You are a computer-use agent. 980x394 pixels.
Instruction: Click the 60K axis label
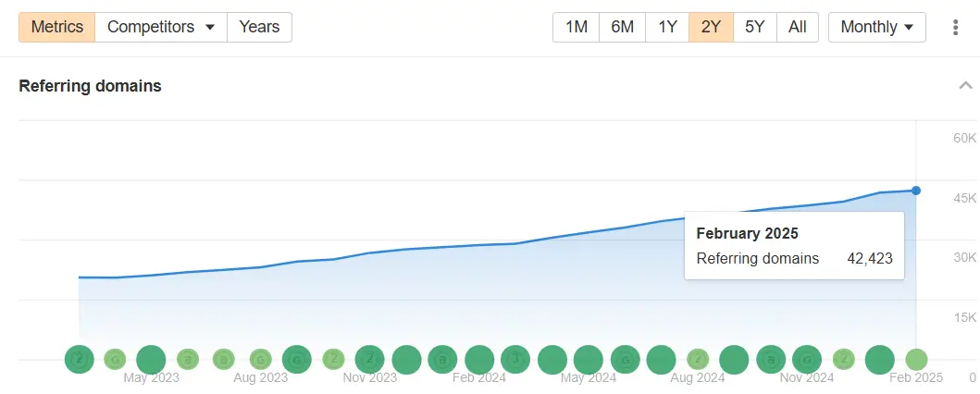click(x=965, y=138)
